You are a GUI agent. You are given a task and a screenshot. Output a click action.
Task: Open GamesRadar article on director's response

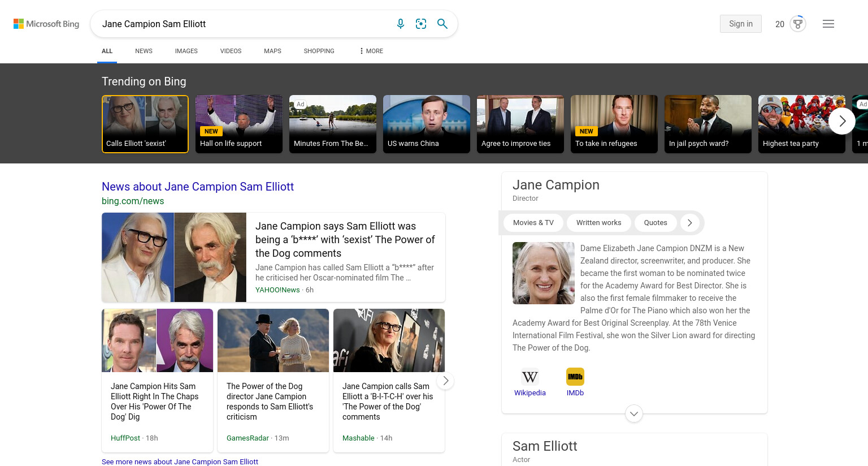[270, 402]
